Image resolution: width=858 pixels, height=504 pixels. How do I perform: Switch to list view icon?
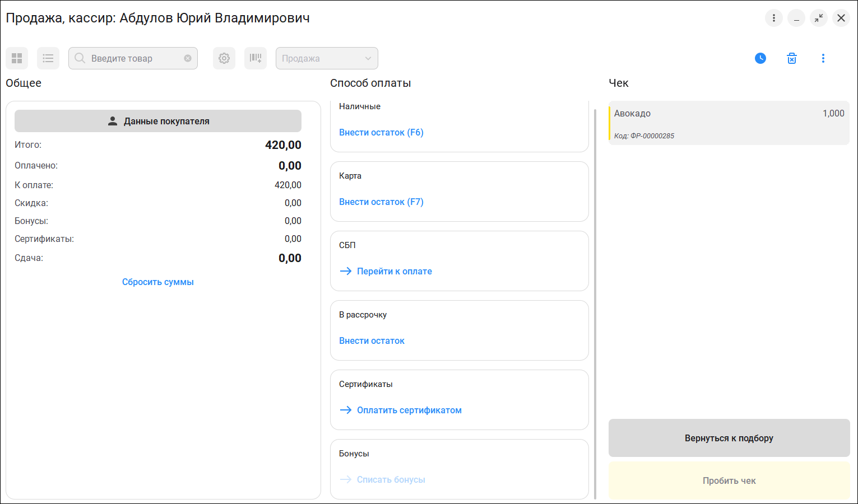pos(48,58)
